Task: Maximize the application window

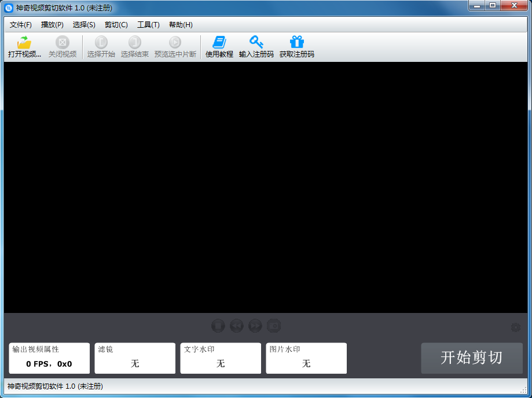Action: point(493,6)
